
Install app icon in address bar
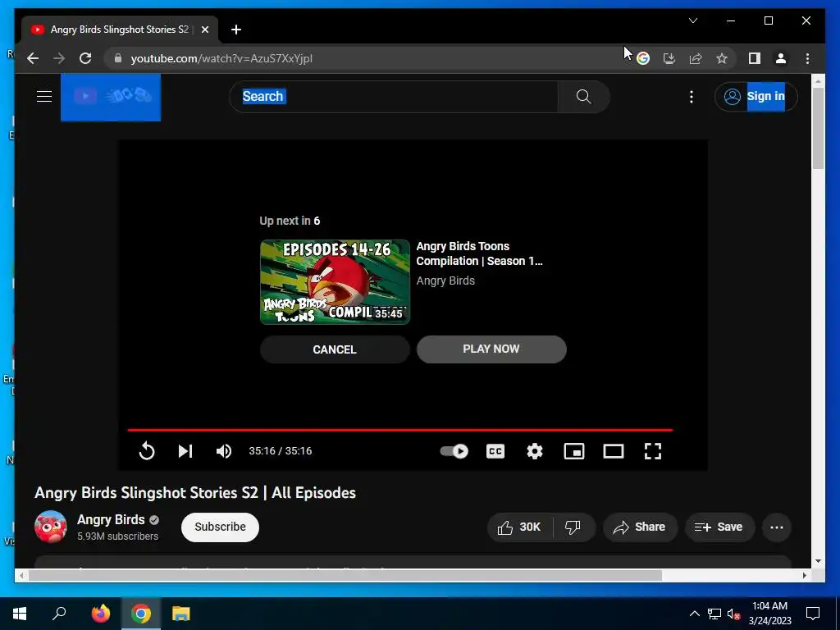coord(669,58)
